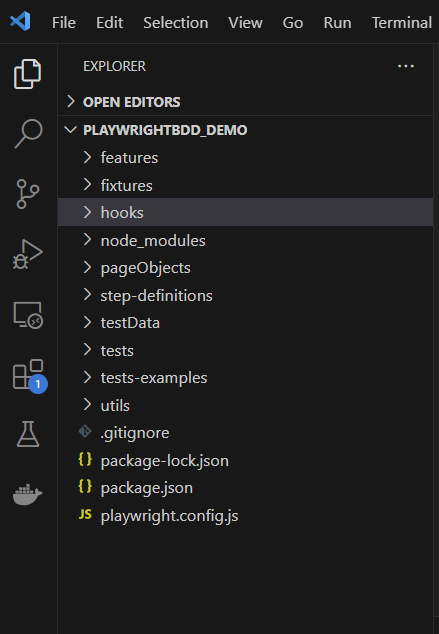
Task: Open the Run menu
Action: pyautogui.click(x=337, y=23)
